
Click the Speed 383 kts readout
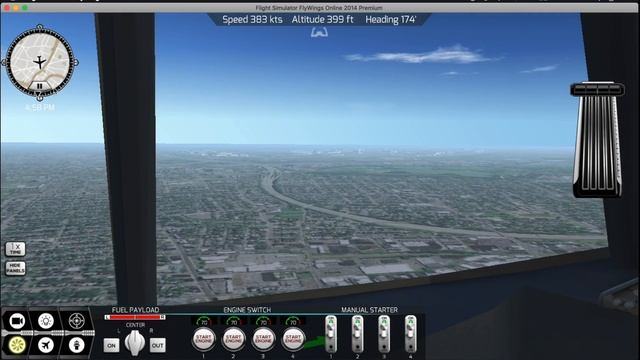(x=252, y=20)
